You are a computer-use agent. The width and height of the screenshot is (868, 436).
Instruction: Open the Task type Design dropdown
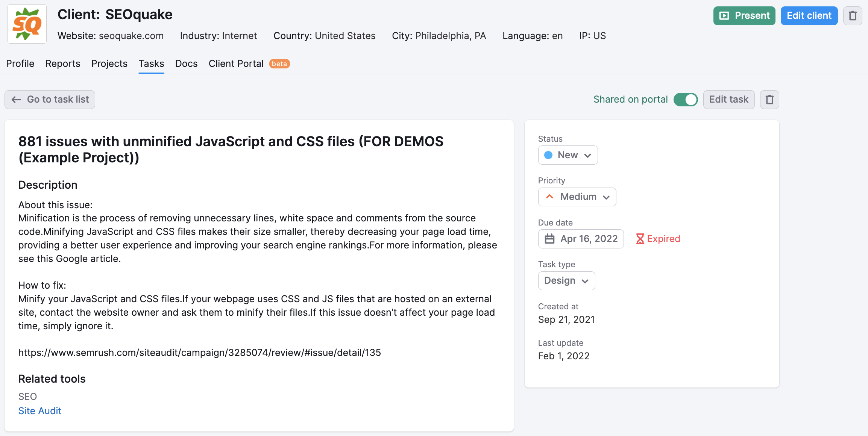point(566,281)
